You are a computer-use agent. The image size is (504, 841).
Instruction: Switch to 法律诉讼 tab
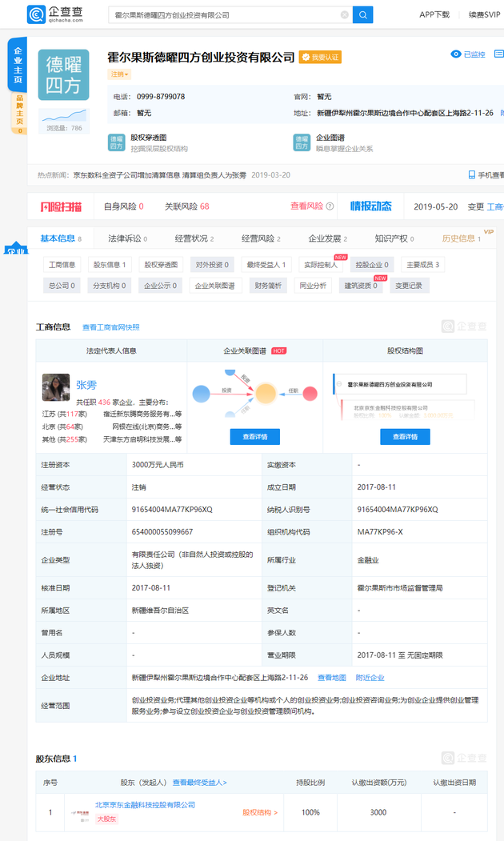coord(128,238)
